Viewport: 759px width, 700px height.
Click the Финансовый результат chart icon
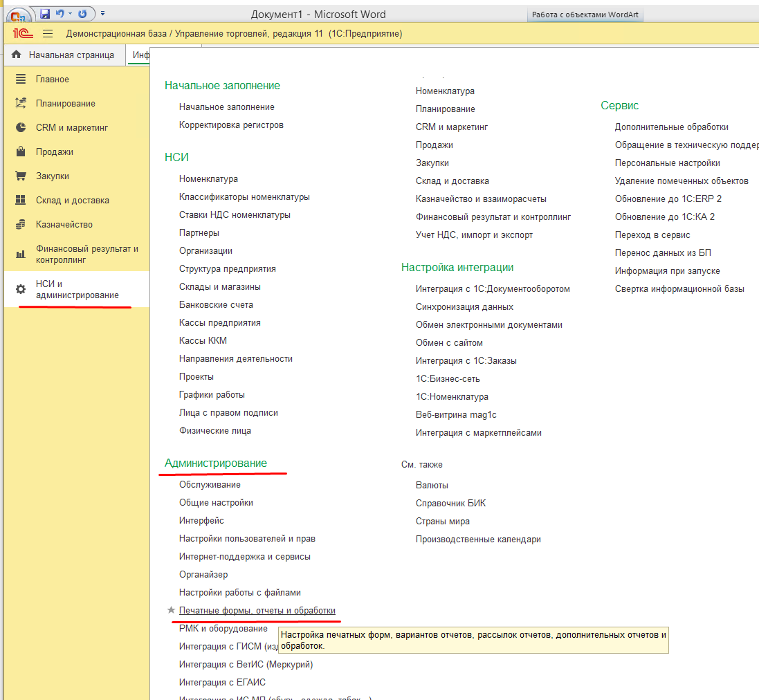pos(20,254)
